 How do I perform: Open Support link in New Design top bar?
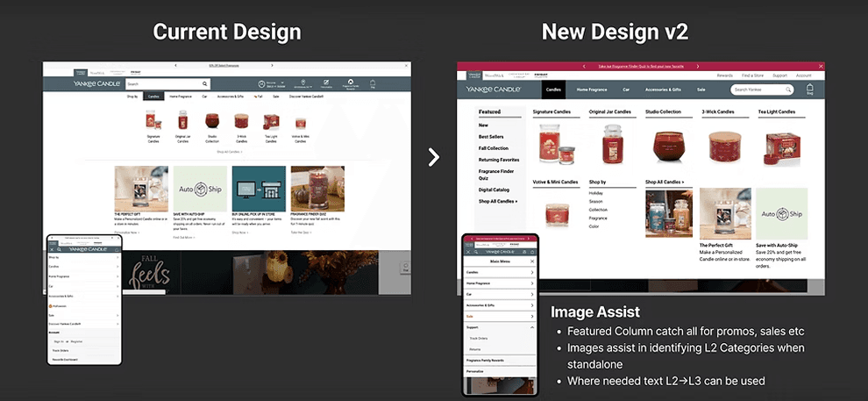779,75
